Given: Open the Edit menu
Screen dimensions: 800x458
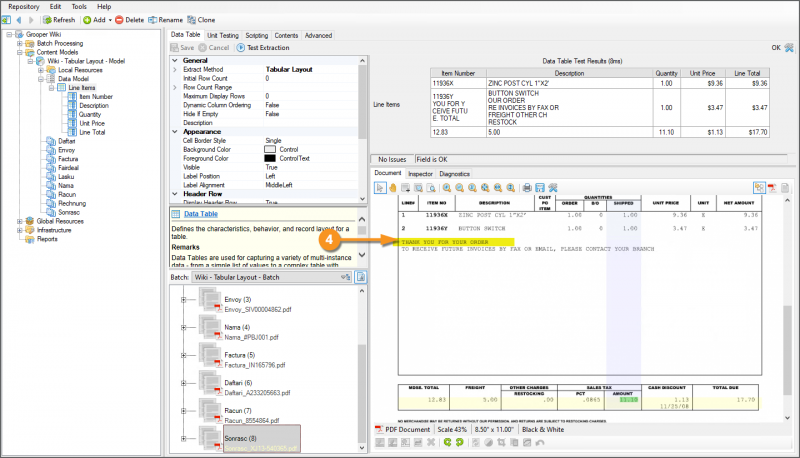Looking at the screenshot, I should 55,7.
